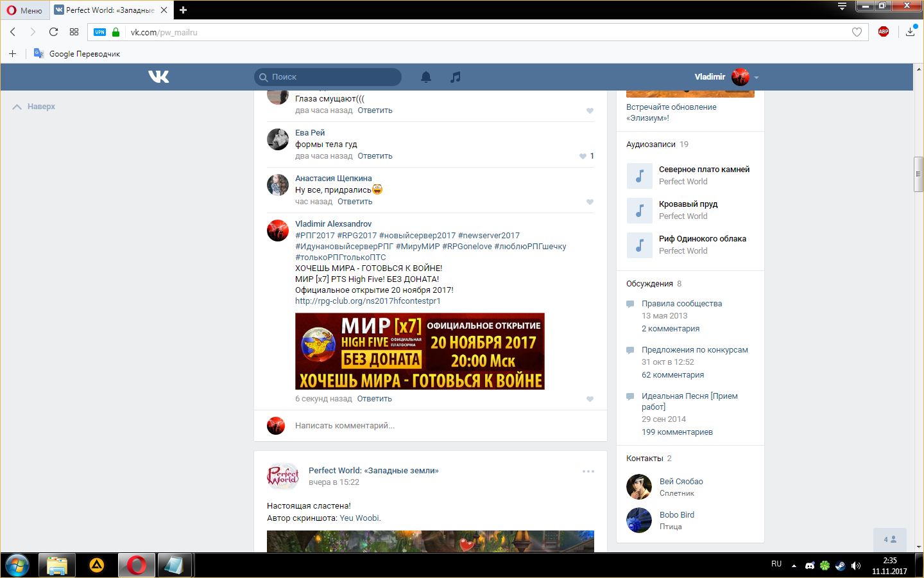Click the Наверх back-to-top button

tap(34, 107)
